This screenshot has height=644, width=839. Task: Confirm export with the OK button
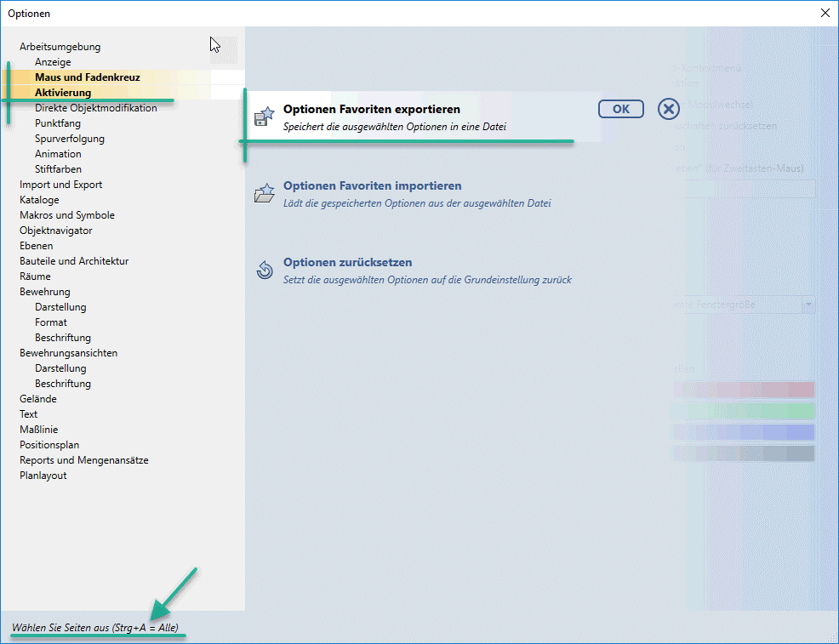point(620,109)
